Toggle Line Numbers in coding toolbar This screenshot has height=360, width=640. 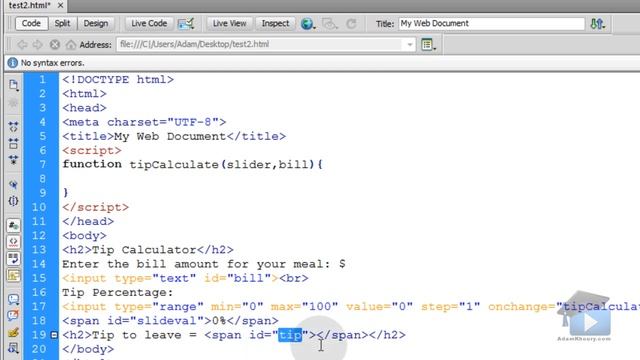click(x=13, y=225)
